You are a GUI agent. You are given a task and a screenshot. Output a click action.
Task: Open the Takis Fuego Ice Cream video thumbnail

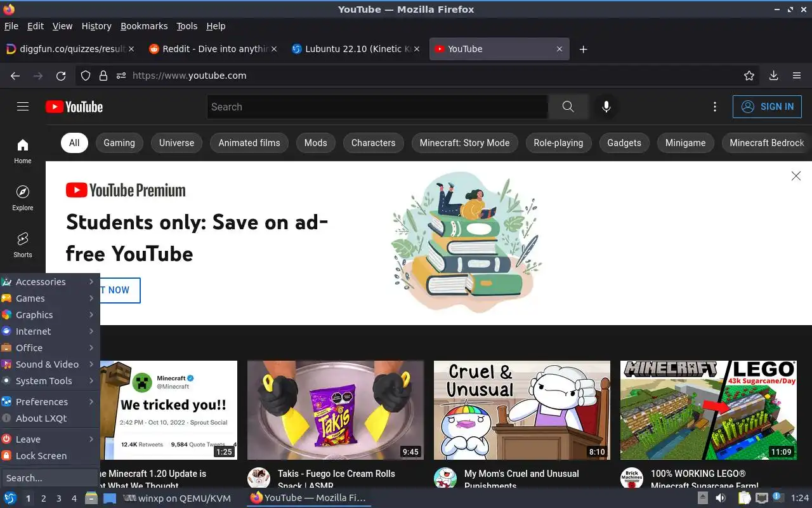[x=336, y=410]
